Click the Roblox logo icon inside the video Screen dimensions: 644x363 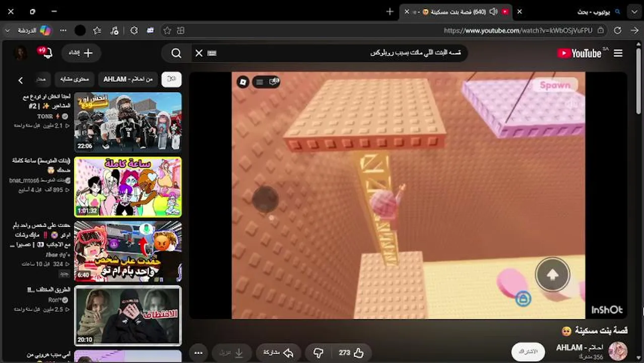click(x=243, y=82)
